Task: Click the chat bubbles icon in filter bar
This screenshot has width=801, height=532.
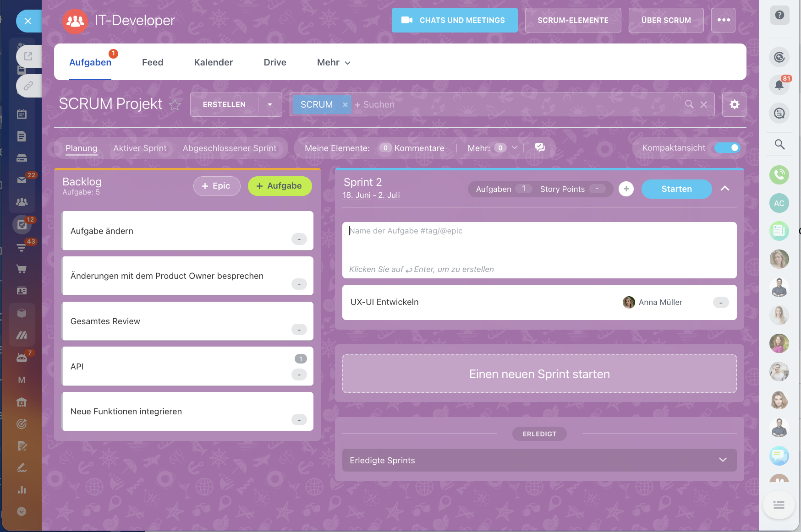Action: (540, 147)
